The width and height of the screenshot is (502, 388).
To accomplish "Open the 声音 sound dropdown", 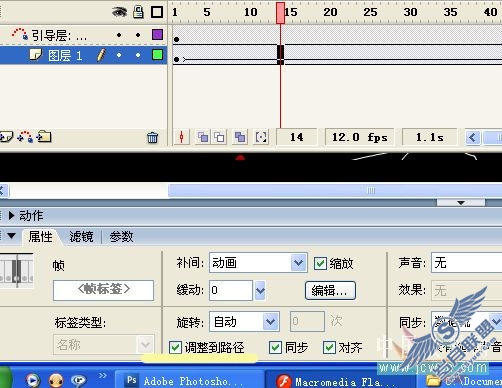I will 467,263.
